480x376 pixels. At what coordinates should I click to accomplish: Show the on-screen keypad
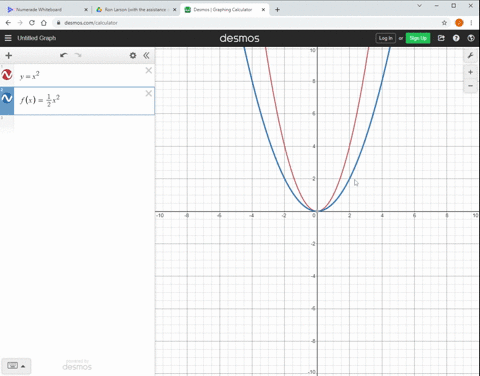pos(16,366)
